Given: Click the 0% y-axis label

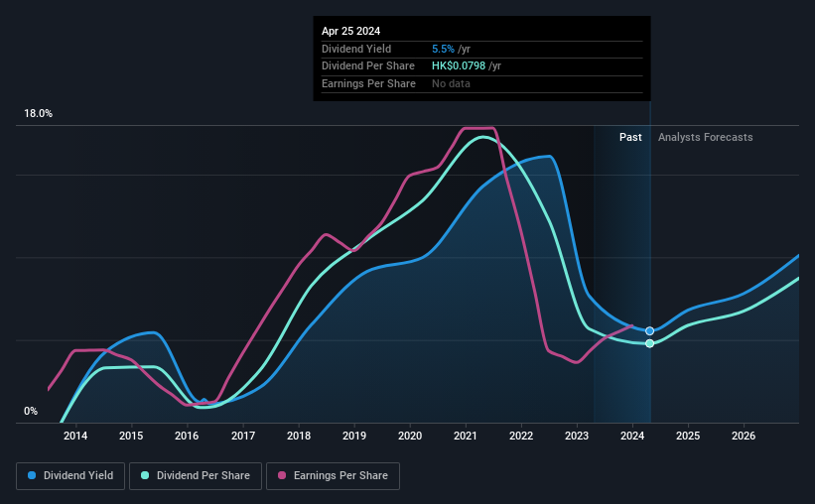Looking at the screenshot, I should (x=31, y=411).
